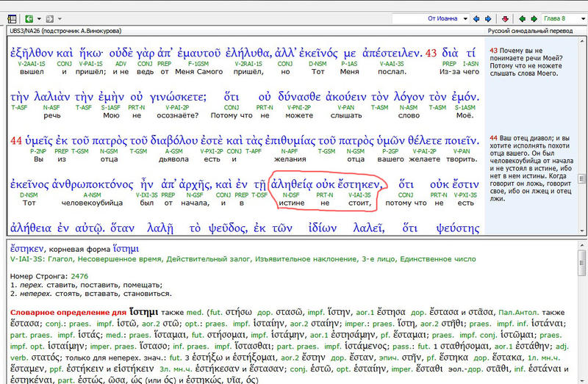Go to next book with blue right arrow

point(489,18)
